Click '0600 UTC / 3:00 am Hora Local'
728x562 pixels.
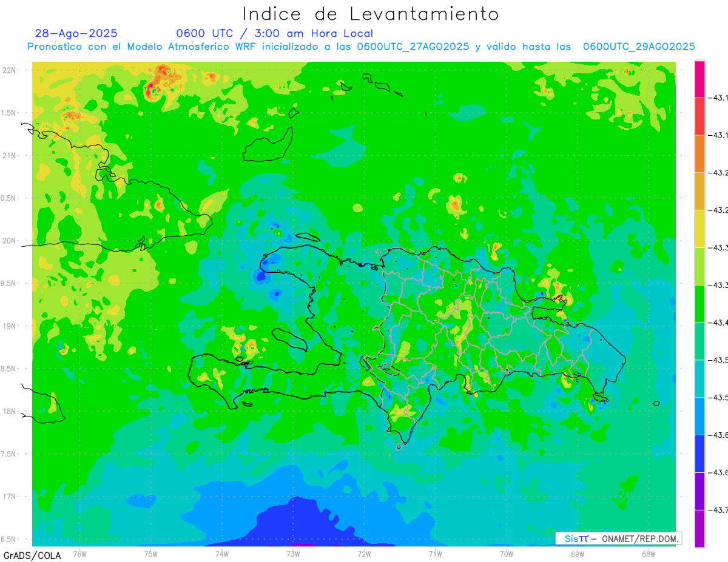click(275, 33)
